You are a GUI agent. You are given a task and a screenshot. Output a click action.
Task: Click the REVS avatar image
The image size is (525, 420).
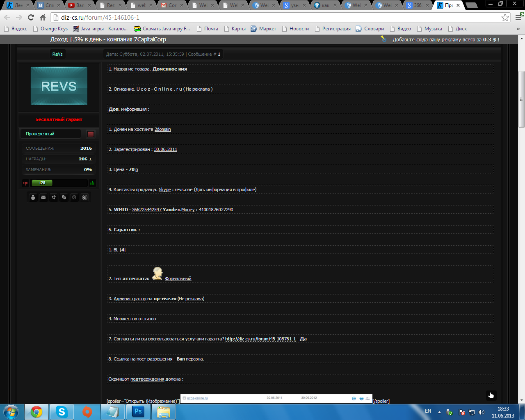[59, 86]
